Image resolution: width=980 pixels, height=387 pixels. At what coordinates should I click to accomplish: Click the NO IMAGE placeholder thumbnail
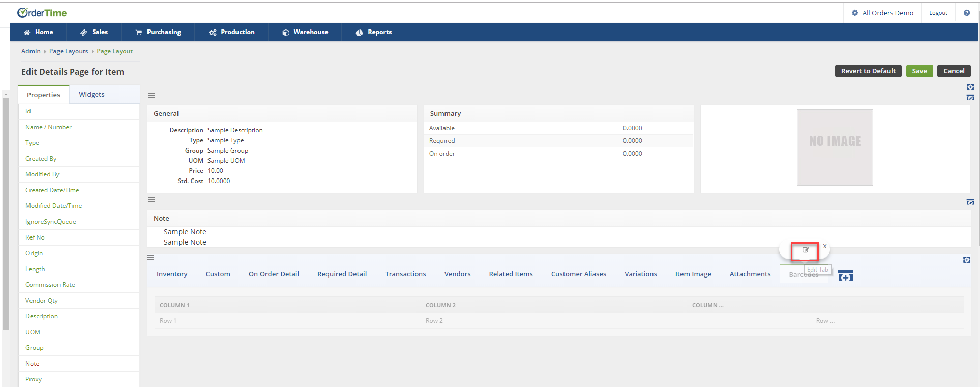click(835, 147)
